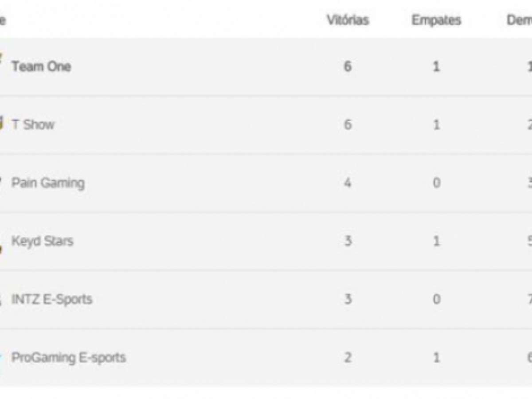Open the Team One team page

(41, 66)
